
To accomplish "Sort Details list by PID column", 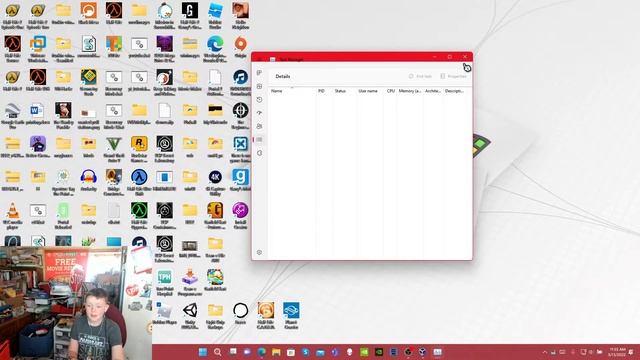I will [x=324, y=91].
